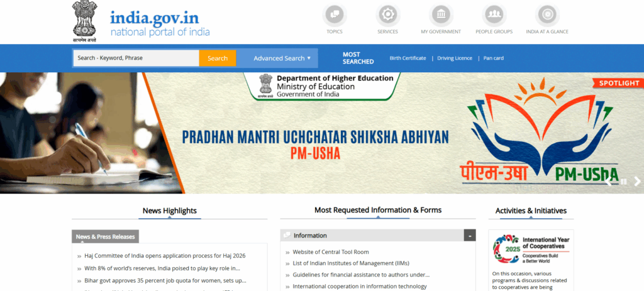Click the Department of Higher Education emblem on banner

tap(265, 85)
